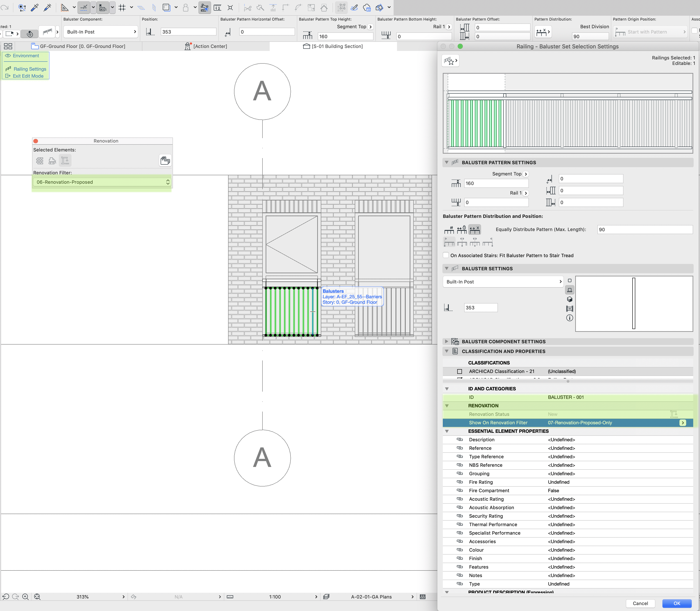Viewport: 700px width, 611px height.
Task: Show the 3D cube preview for the baluster
Action: 570,299
